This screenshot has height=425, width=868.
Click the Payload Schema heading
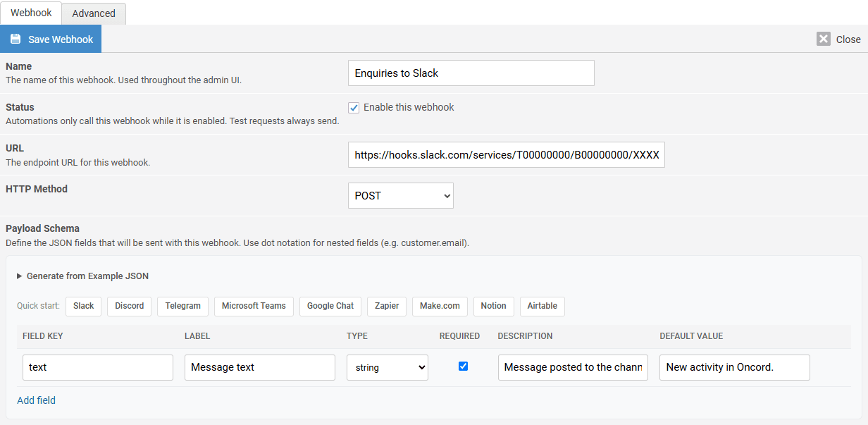tap(42, 228)
